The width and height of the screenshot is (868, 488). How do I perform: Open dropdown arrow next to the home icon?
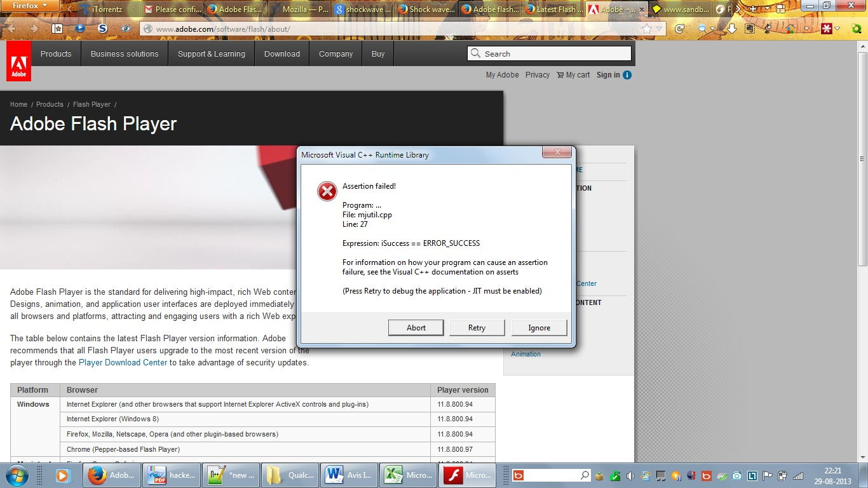pos(806,29)
